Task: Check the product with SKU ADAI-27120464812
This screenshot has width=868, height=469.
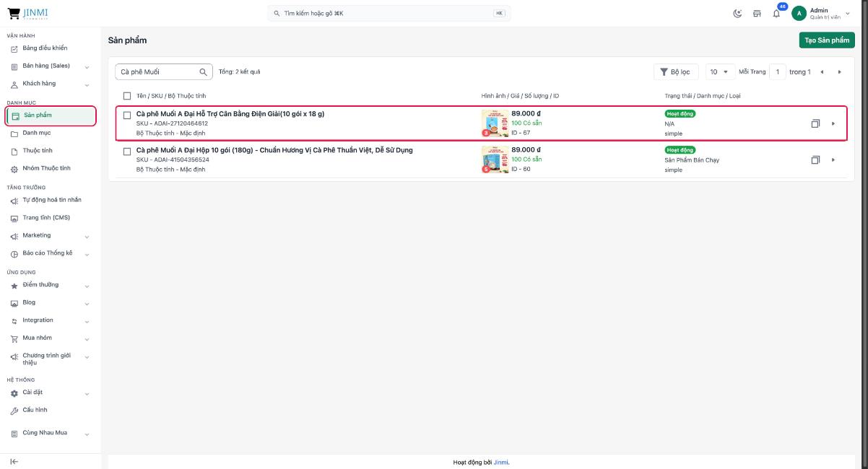Action: pyautogui.click(x=127, y=115)
